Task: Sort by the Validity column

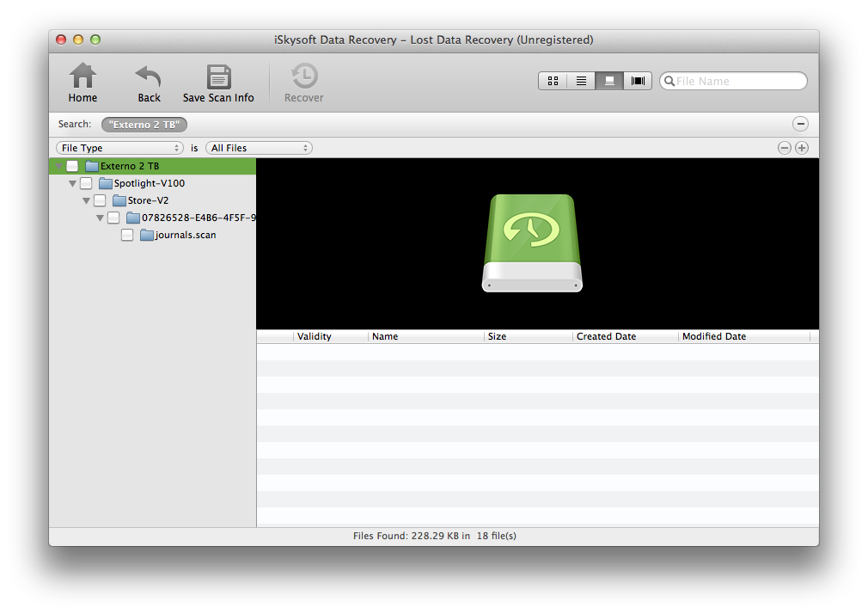Action: pos(331,336)
